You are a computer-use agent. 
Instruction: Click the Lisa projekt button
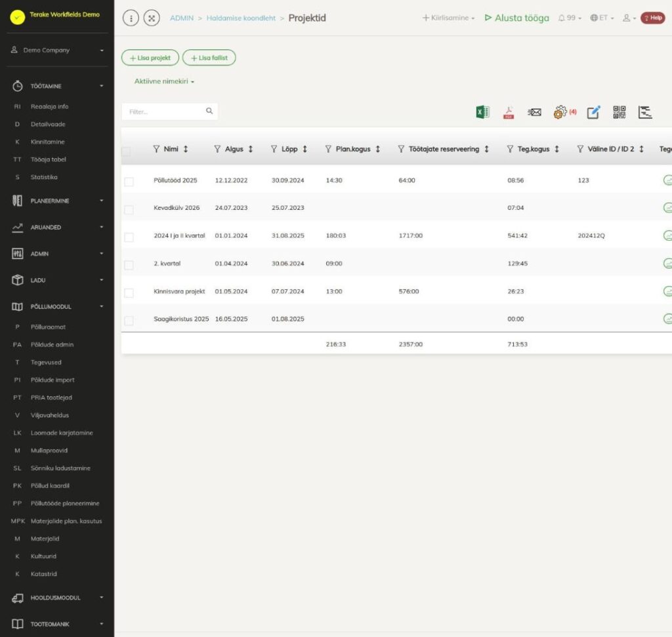[150, 58]
